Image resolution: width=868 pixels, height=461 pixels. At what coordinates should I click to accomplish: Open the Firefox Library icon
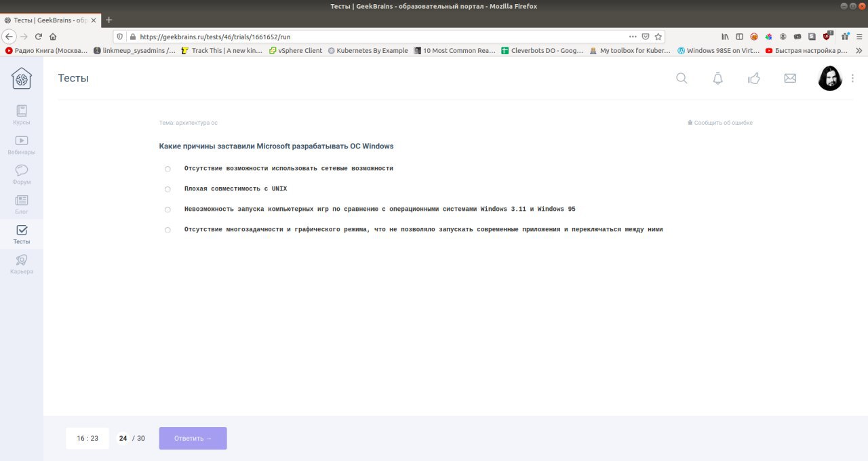click(x=725, y=37)
